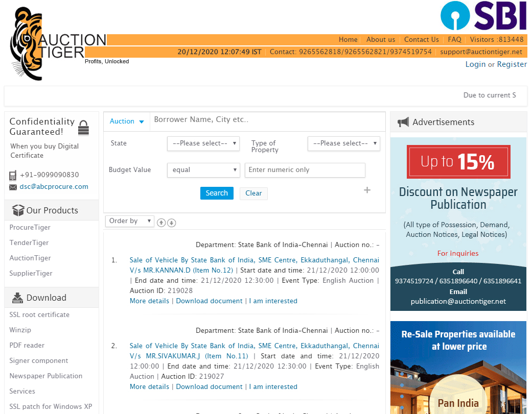532x414 pixels.
Task: Go to the Home page
Action: 348,40
